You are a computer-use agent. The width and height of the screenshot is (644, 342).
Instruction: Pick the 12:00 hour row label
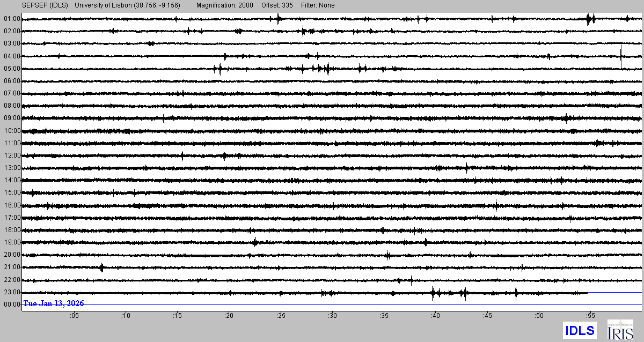[12, 155]
